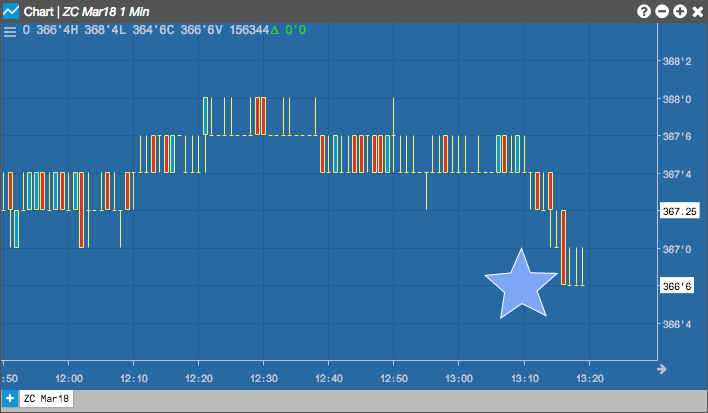
Task: Maximize the chart widget with plus icon
Action: (x=680, y=11)
